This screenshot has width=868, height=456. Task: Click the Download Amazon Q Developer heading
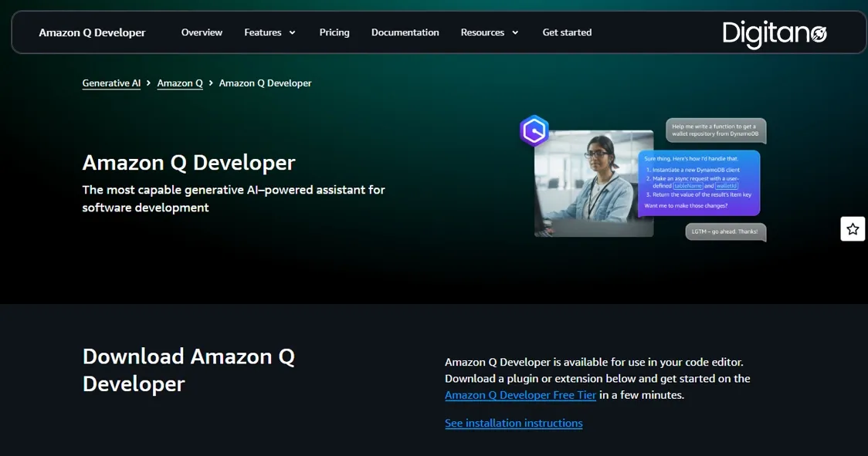188,370
